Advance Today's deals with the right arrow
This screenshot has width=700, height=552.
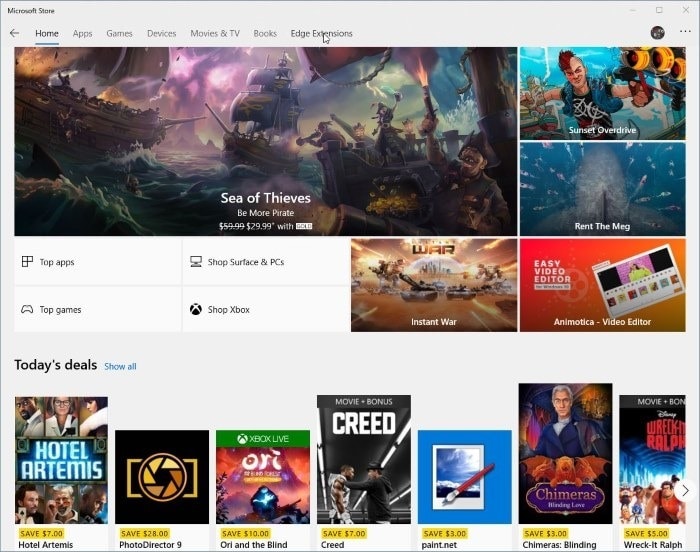coord(685,490)
